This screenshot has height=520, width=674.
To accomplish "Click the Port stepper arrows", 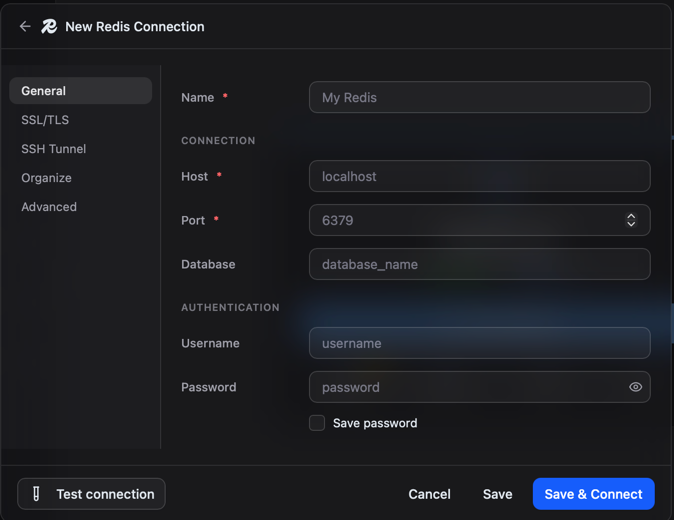I will (x=631, y=220).
